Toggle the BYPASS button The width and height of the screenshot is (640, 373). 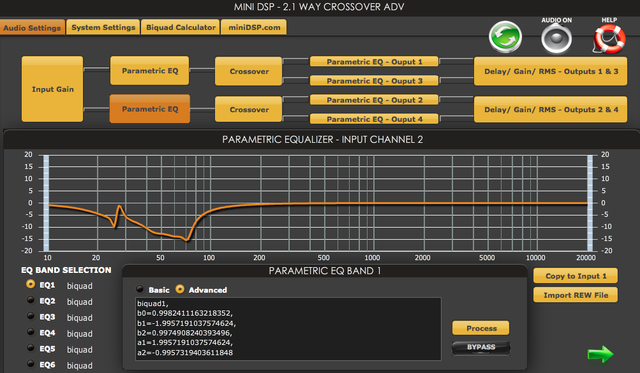tap(481, 347)
